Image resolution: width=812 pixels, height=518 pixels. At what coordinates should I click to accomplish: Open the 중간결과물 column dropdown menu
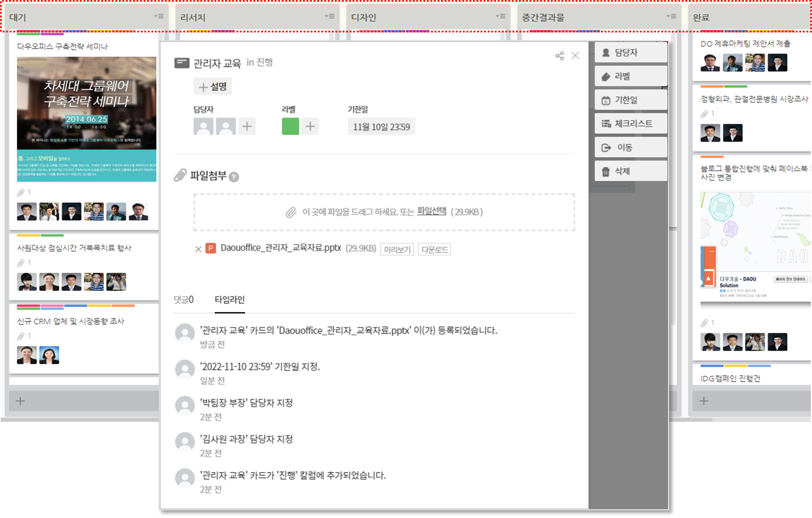(671, 17)
